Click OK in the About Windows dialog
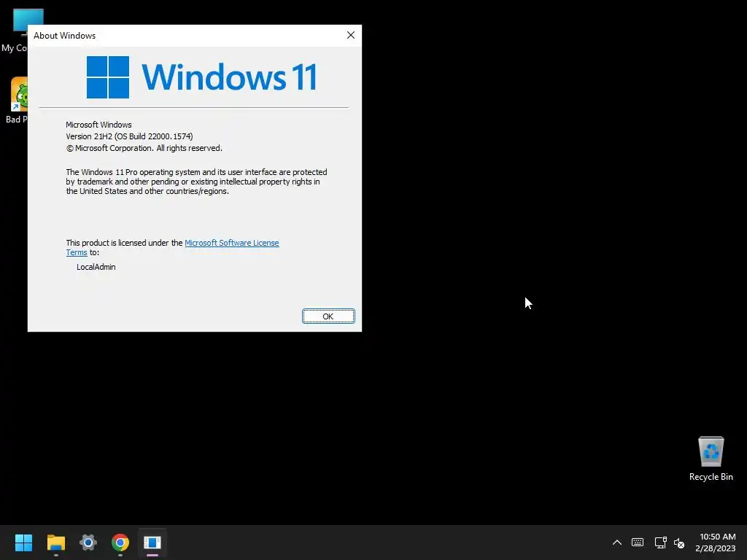 click(328, 316)
